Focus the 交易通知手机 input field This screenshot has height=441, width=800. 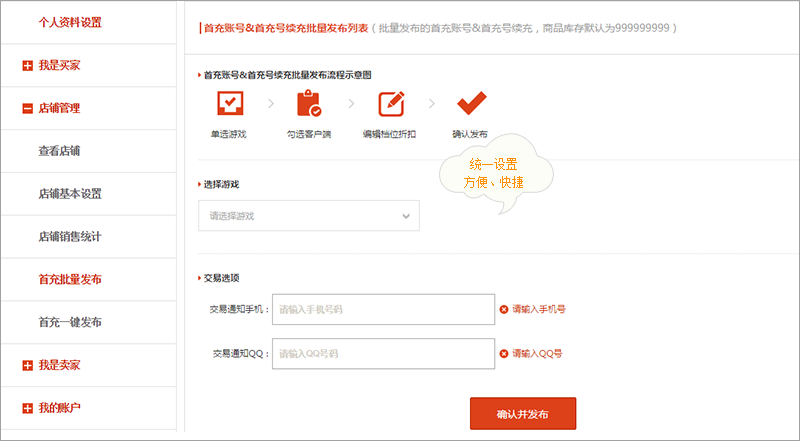click(x=383, y=309)
